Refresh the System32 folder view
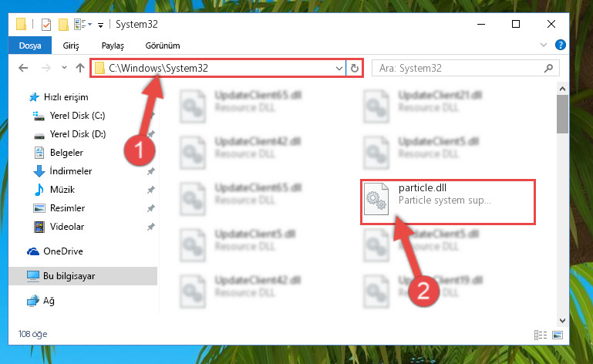Image resolution: width=593 pixels, height=364 pixels. (355, 68)
